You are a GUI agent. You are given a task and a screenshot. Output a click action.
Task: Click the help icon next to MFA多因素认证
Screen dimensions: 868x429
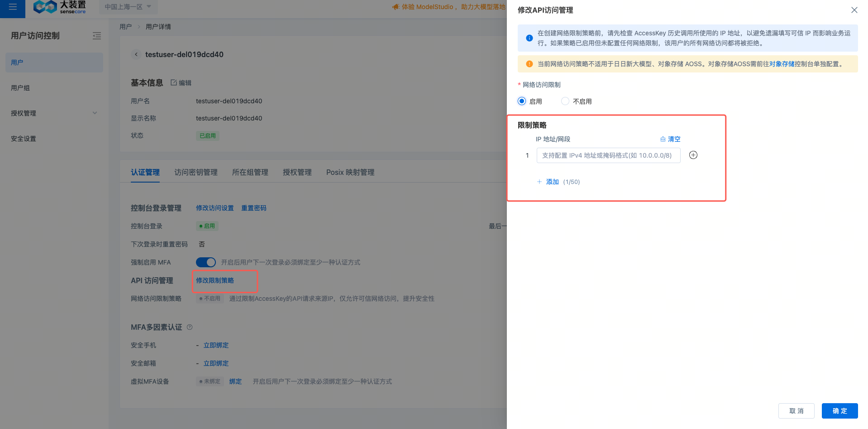pos(190,327)
